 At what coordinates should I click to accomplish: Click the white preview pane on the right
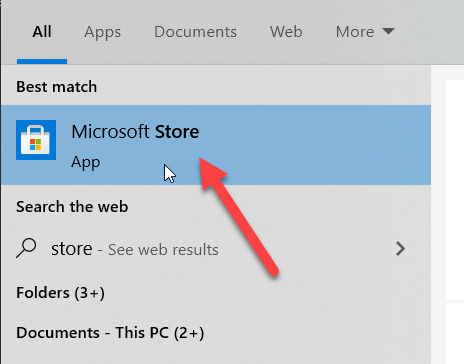pos(455,190)
